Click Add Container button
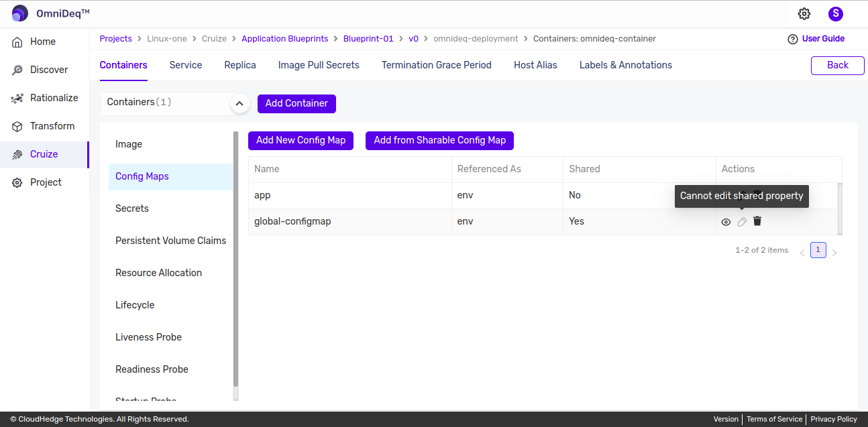The width and height of the screenshot is (868, 427). [296, 103]
